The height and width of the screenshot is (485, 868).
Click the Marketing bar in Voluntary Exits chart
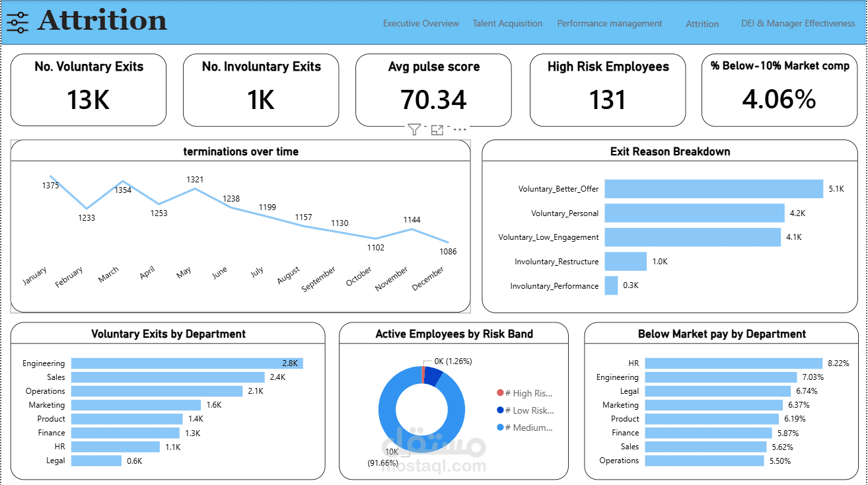[x=136, y=405]
